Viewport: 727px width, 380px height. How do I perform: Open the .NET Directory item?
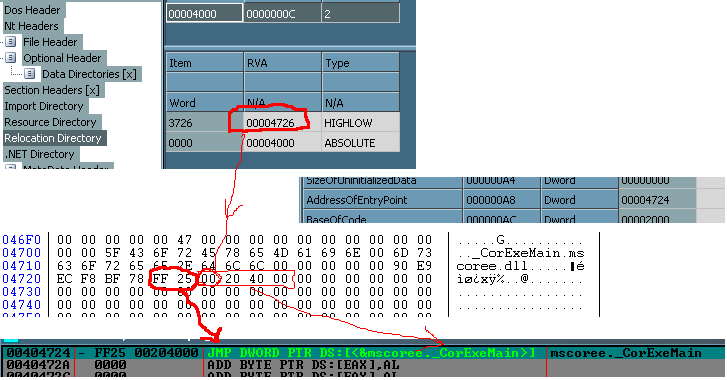click(39, 154)
